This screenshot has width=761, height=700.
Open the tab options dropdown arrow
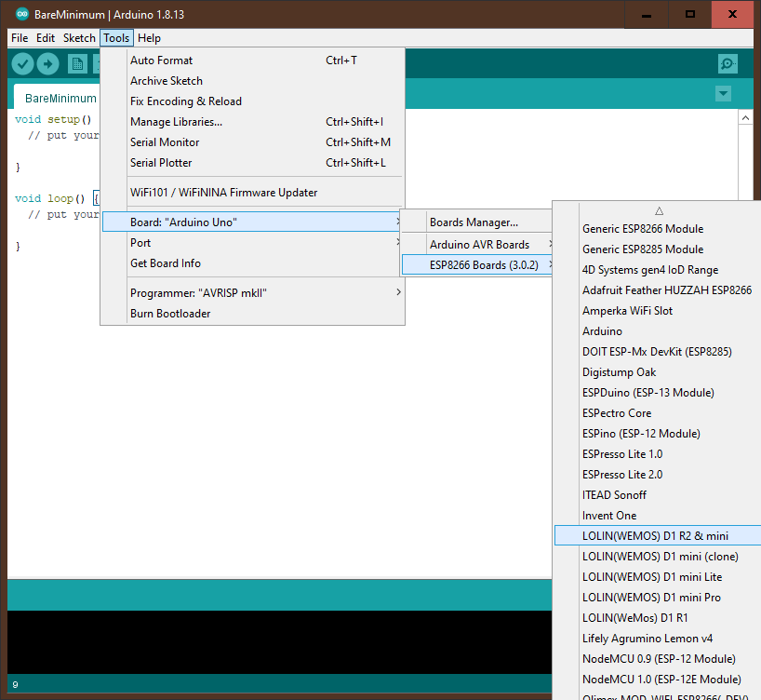click(723, 93)
